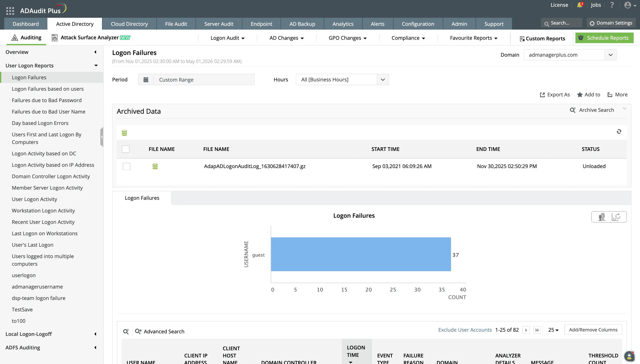This screenshot has height=364, width=640.
Task: Open the help question mark icon
Action: 612,5
